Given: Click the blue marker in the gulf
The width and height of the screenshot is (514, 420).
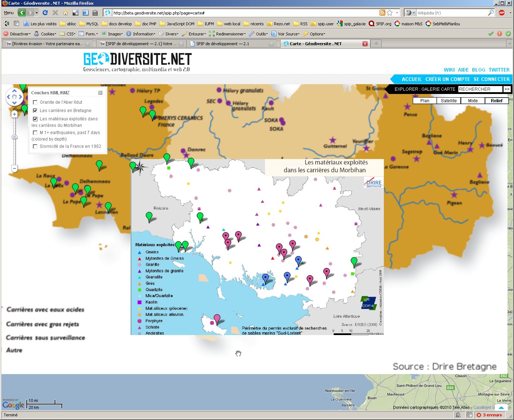Looking at the screenshot, I should pos(265,278).
